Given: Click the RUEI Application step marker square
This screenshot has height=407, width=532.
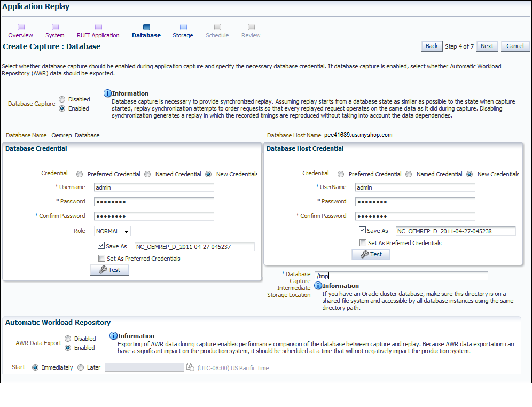Looking at the screenshot, I should pos(98,27).
